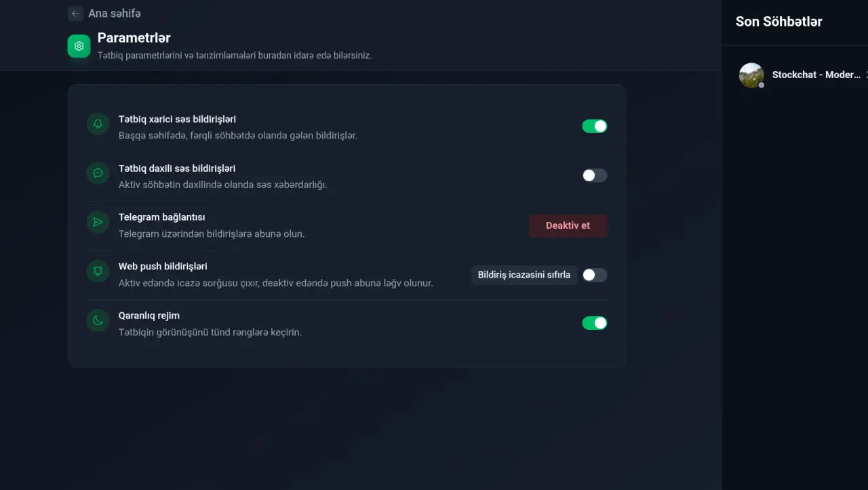This screenshot has height=490, width=868.
Task: Click the Telegram bağlantısı setting title
Action: pyautogui.click(x=161, y=217)
